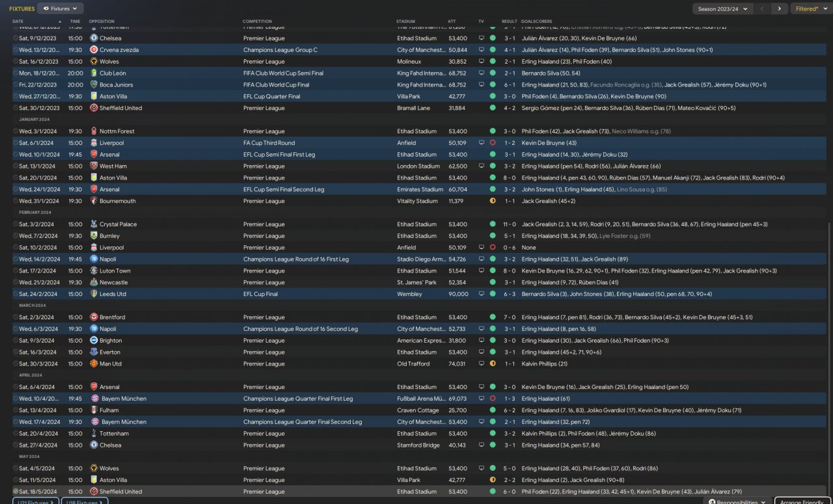Tick the selection check for the Fulham fixture
The height and width of the screenshot is (504, 833).
click(x=16, y=410)
